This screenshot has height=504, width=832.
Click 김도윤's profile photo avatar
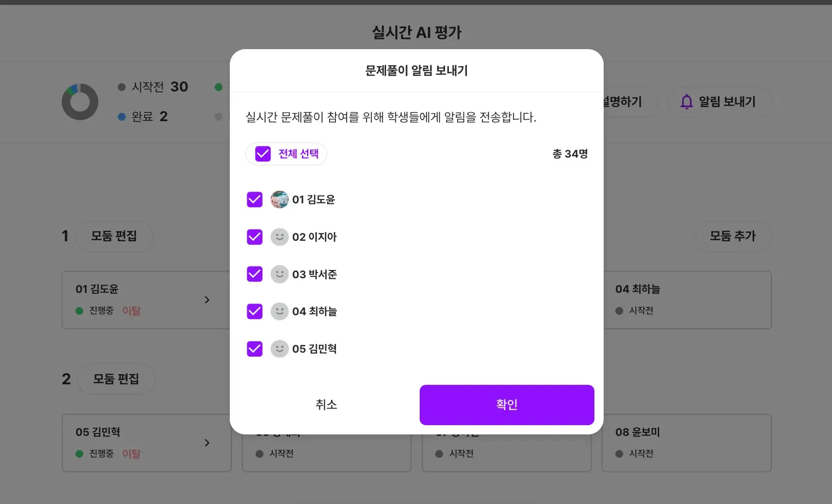tap(279, 199)
